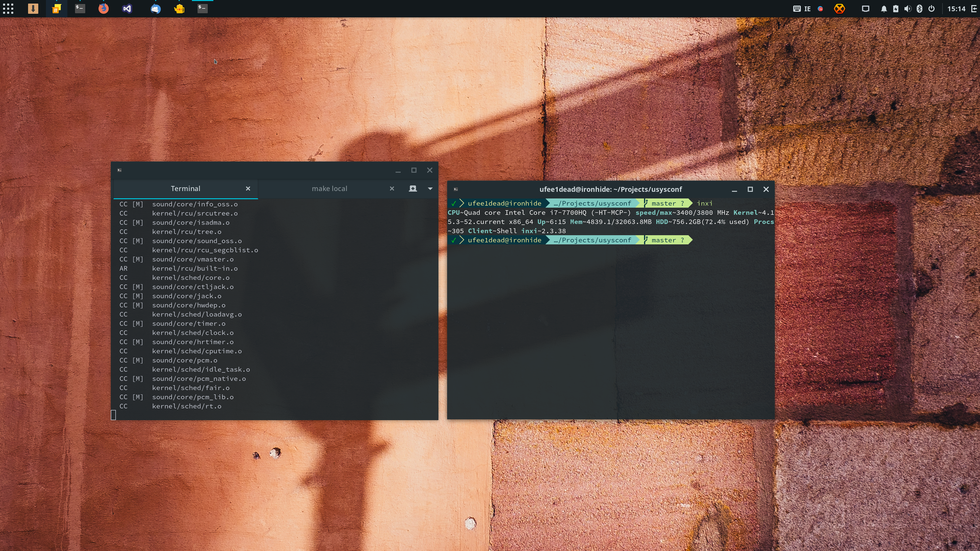Open the network connection tray icon
The height and width of the screenshot is (551, 980).
tap(865, 8)
